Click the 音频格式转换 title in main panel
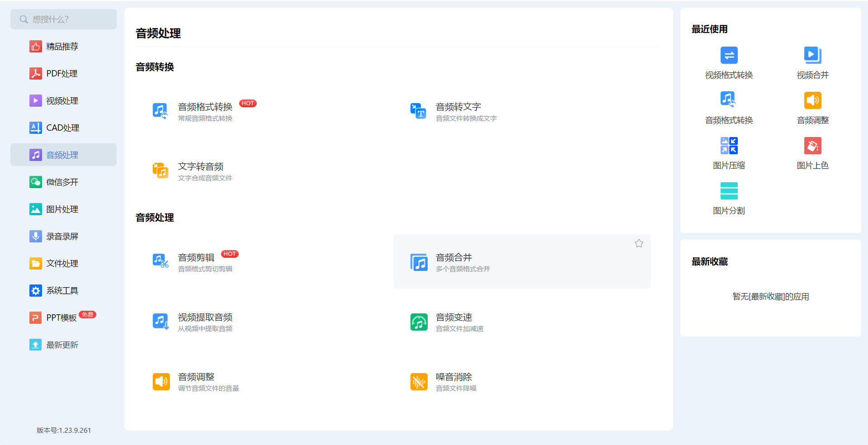 pos(205,107)
